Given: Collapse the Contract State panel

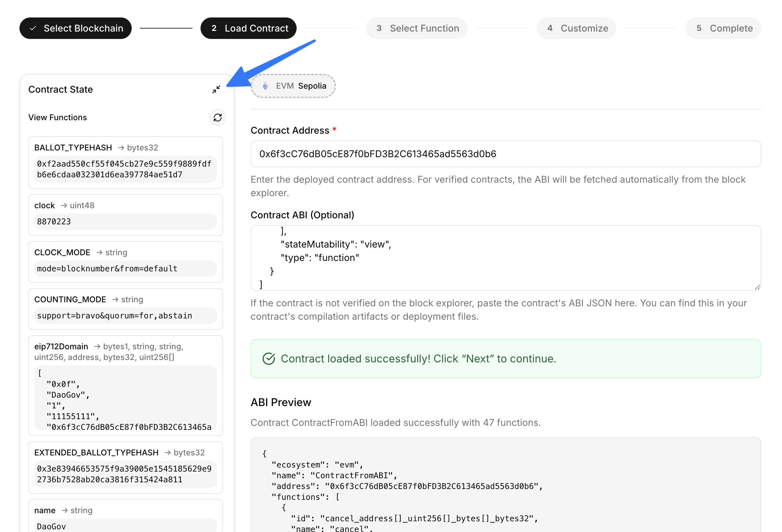Looking at the screenshot, I should 216,89.
